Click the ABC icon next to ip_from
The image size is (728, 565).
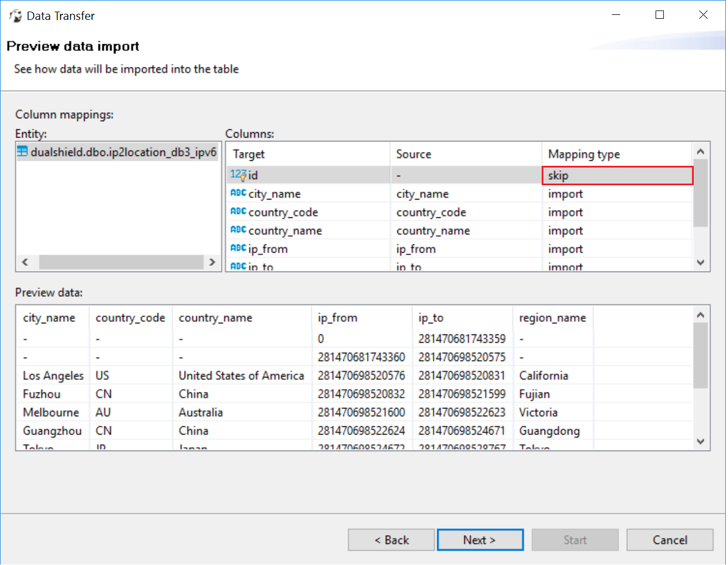238,248
